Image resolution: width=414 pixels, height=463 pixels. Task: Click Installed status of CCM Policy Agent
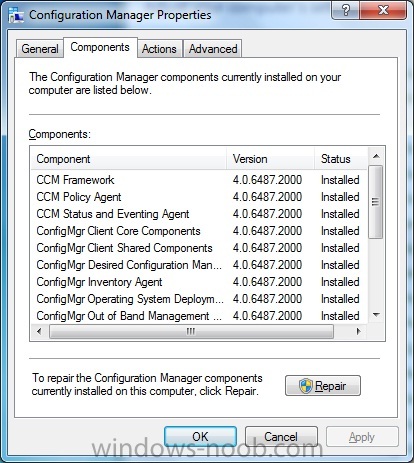pos(340,197)
